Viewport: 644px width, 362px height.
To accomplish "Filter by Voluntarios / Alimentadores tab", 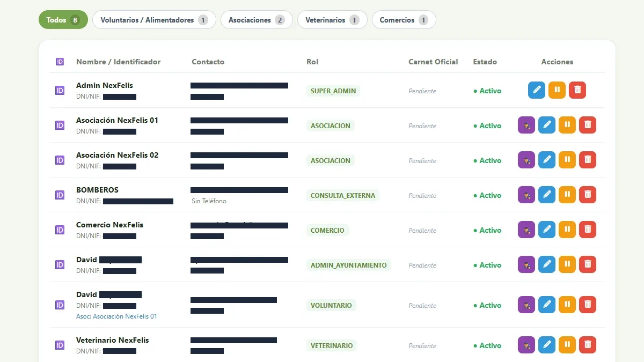I will tap(154, 20).
